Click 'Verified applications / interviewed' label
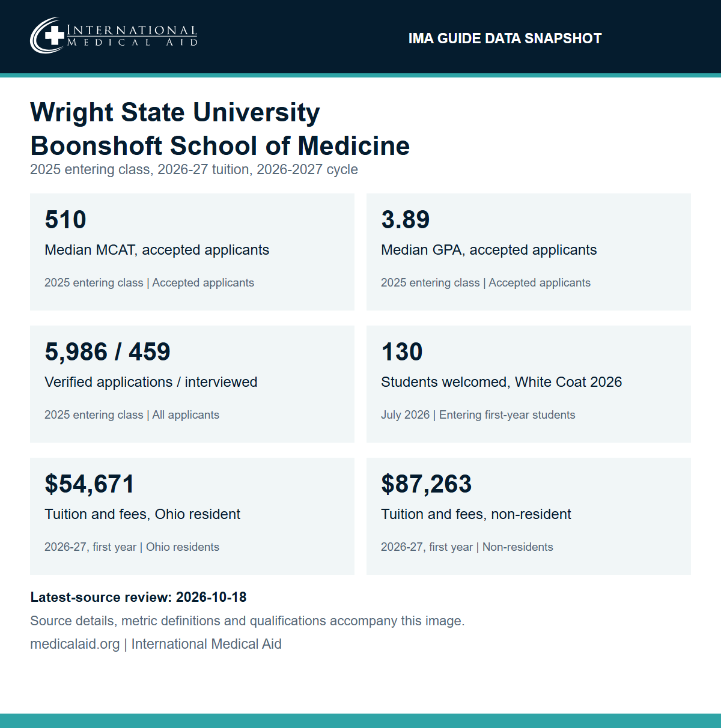 click(151, 382)
